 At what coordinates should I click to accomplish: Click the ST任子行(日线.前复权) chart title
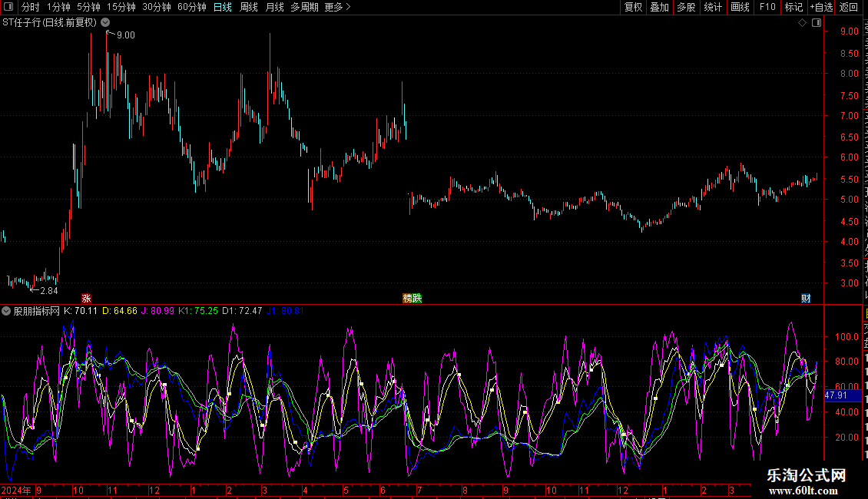50,23
